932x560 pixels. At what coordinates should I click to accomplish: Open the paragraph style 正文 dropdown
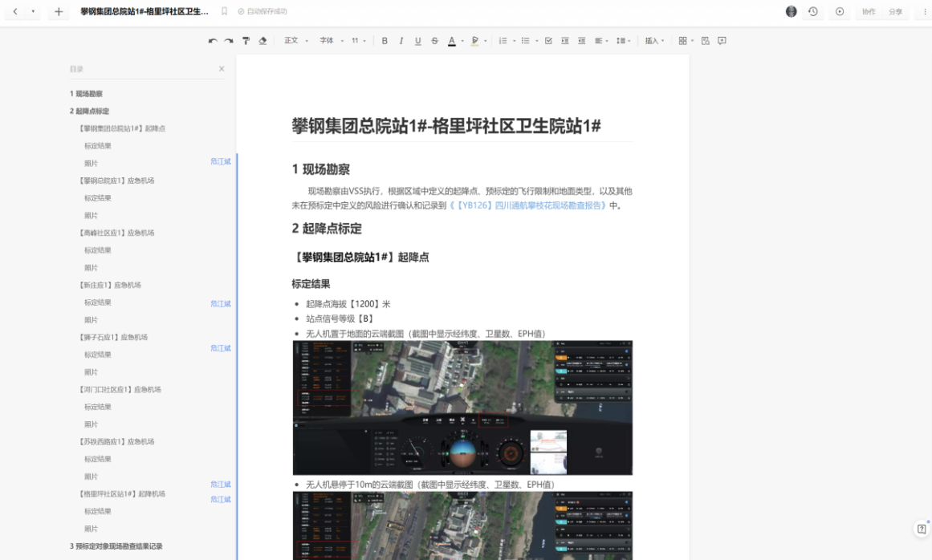(296, 41)
